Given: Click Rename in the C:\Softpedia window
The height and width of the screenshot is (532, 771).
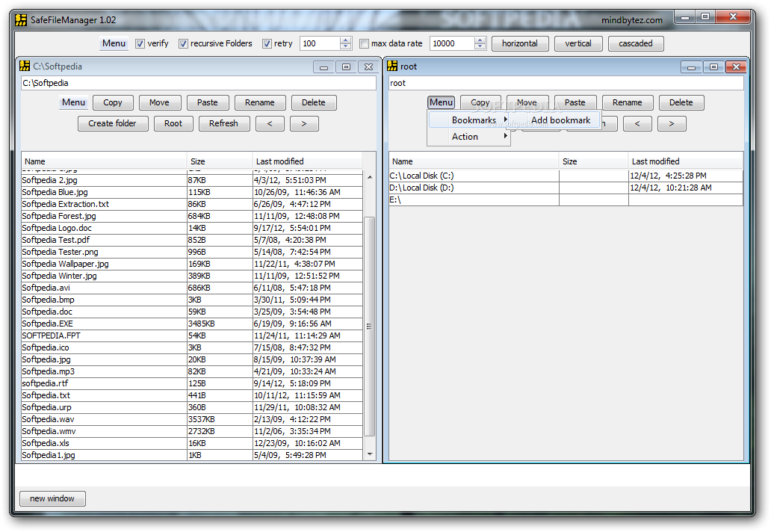Looking at the screenshot, I should [260, 102].
